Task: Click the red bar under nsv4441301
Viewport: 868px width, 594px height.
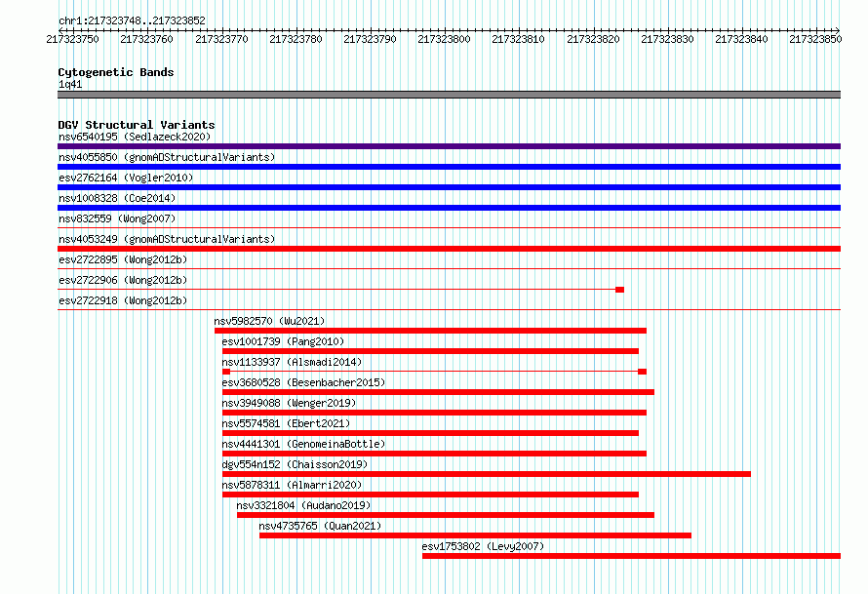Action: point(435,454)
